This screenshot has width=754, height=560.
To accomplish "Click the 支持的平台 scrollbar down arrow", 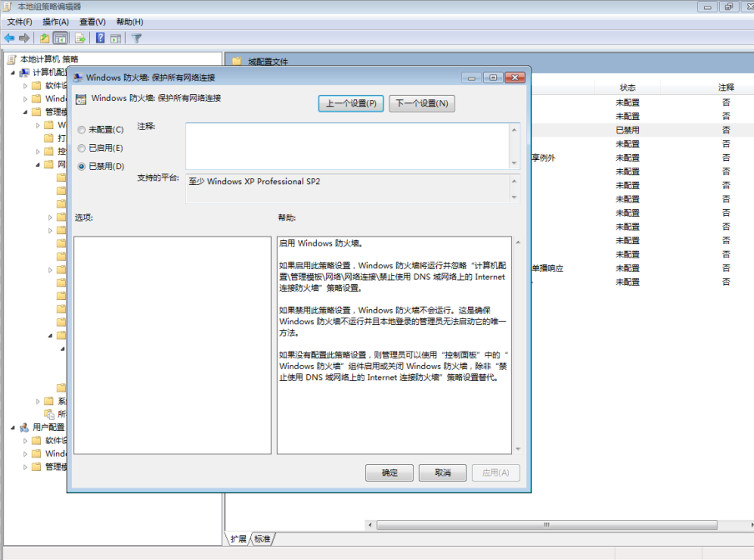I will tap(514, 197).
